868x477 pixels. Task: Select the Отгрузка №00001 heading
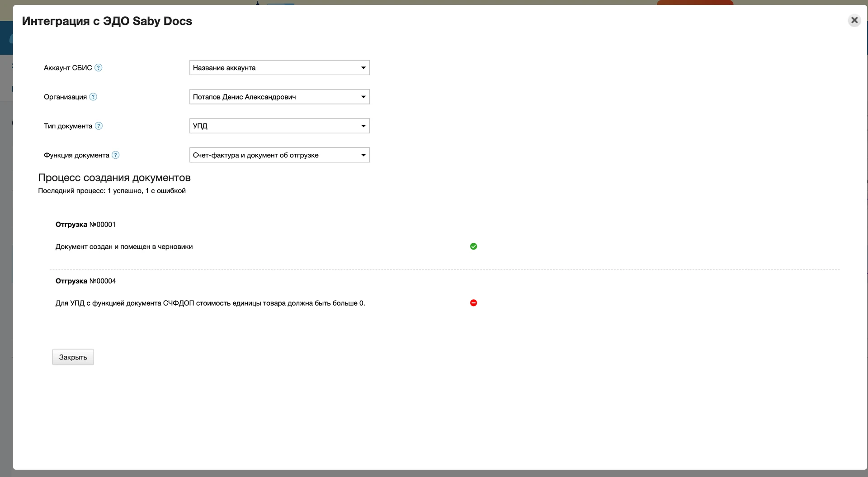point(85,225)
